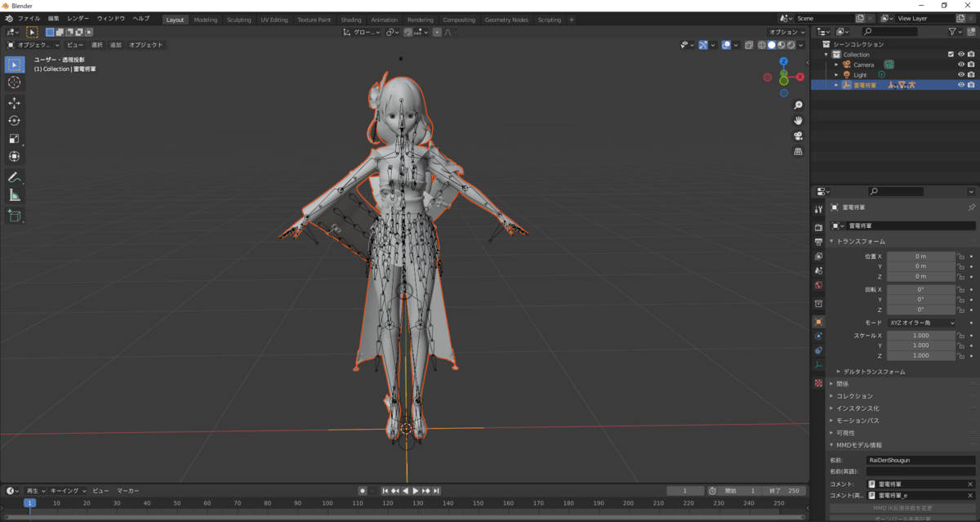Select the Rotate tool
The width and height of the screenshot is (980, 522).
click(x=14, y=121)
